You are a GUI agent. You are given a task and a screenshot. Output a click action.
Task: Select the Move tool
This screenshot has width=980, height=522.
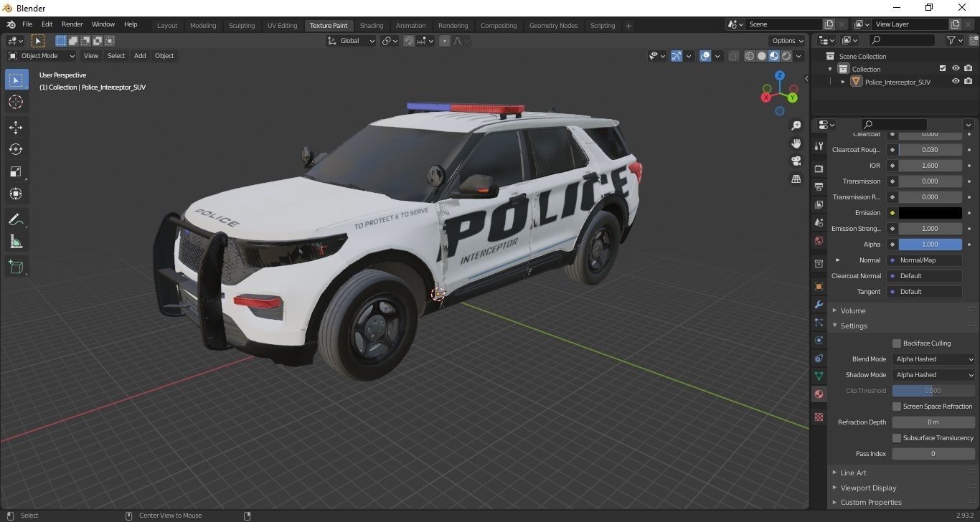[16, 128]
